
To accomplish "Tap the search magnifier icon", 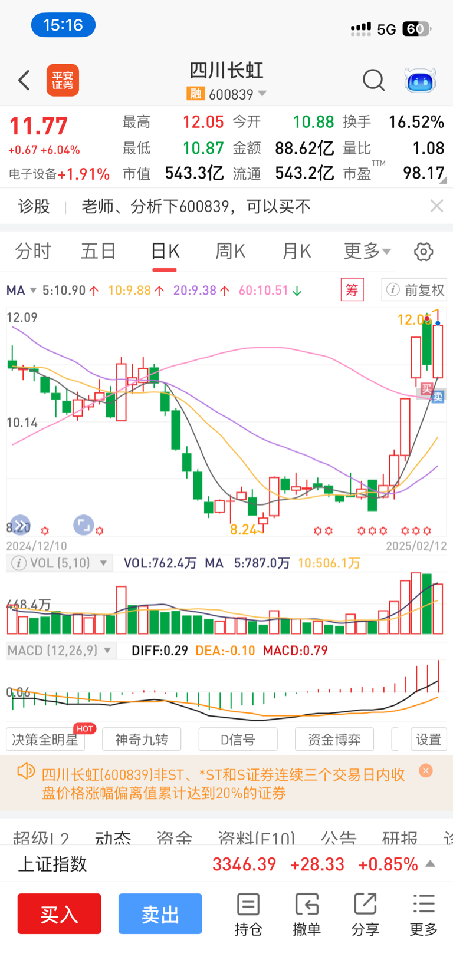I will 373,80.
